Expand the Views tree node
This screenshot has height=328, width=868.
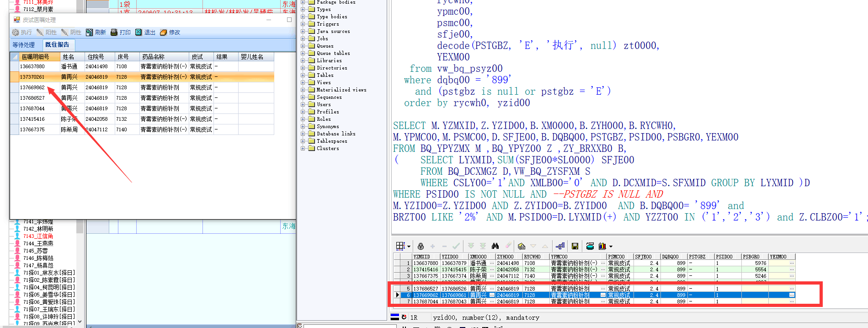pos(303,82)
